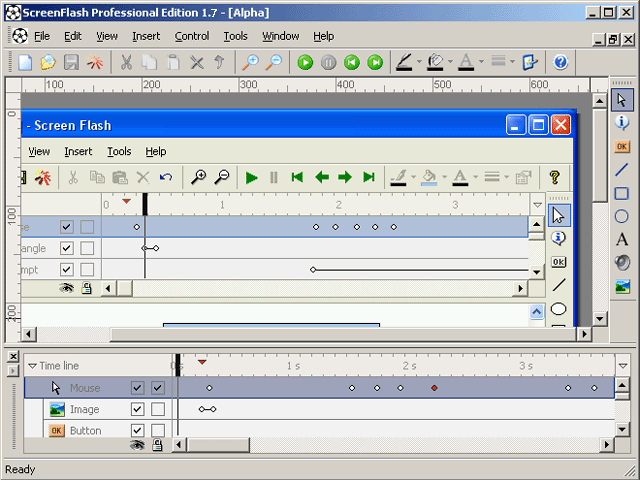
Task: Click the red keyframe on Mouse track
Action: click(434, 388)
